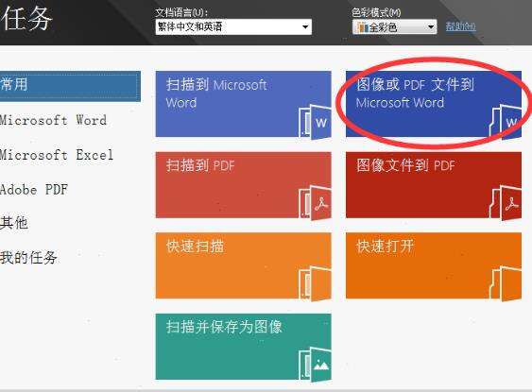The height and width of the screenshot is (392, 532).
Task: Click Word icon on Image or PDF to Word tile
Action: pos(506,122)
